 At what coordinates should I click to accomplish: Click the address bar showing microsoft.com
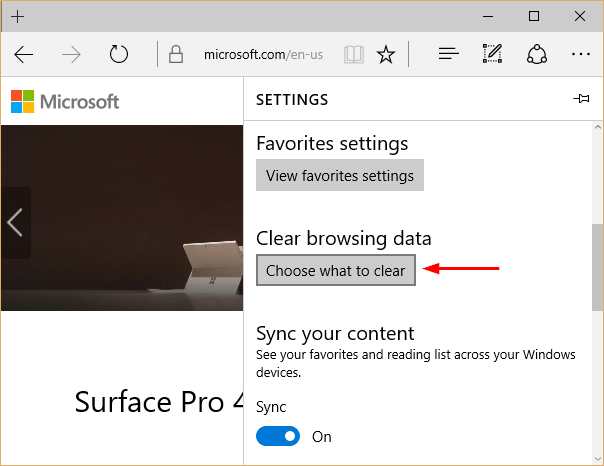tap(260, 55)
